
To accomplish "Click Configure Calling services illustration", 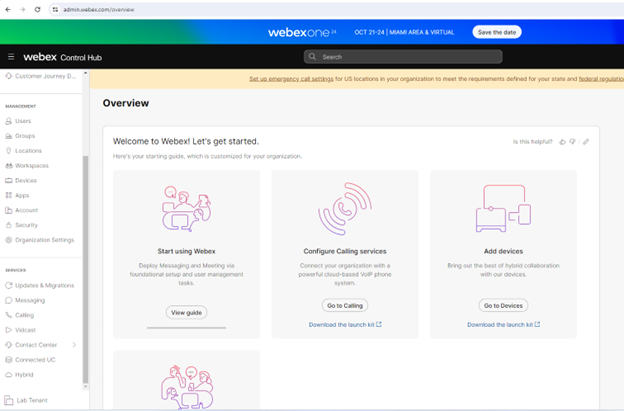I will pos(345,208).
